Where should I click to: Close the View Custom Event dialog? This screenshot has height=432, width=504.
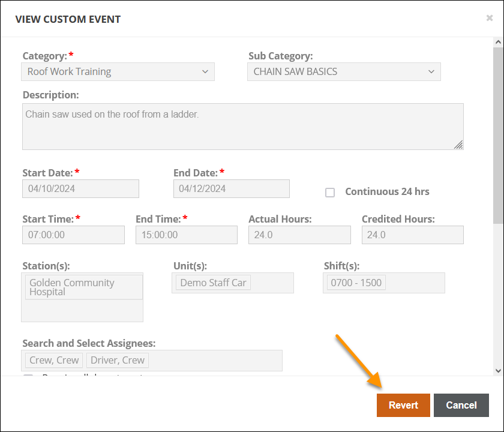[489, 19]
